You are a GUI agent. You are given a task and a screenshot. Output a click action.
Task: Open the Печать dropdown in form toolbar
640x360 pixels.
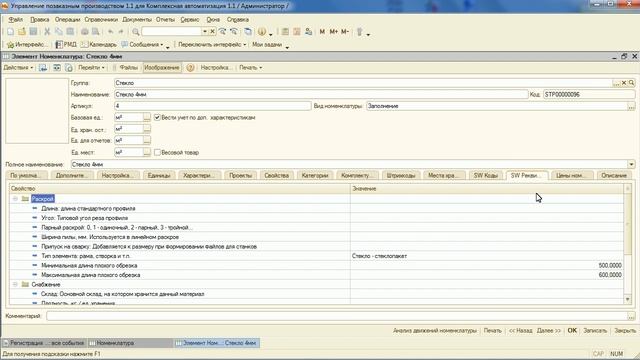(x=251, y=68)
